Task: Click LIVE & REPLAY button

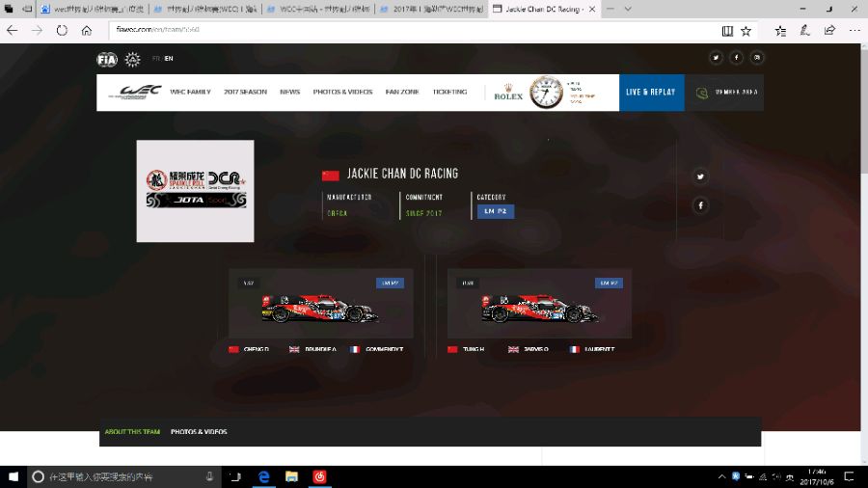Action: 652,93
